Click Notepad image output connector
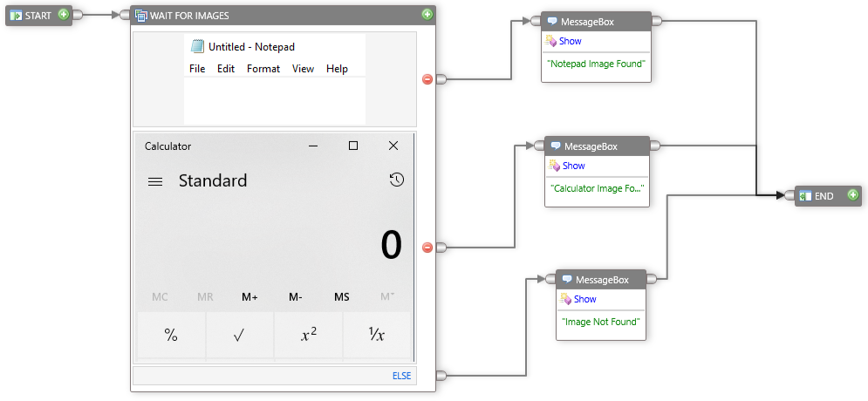Image resolution: width=868 pixels, height=401 pixels. point(441,79)
